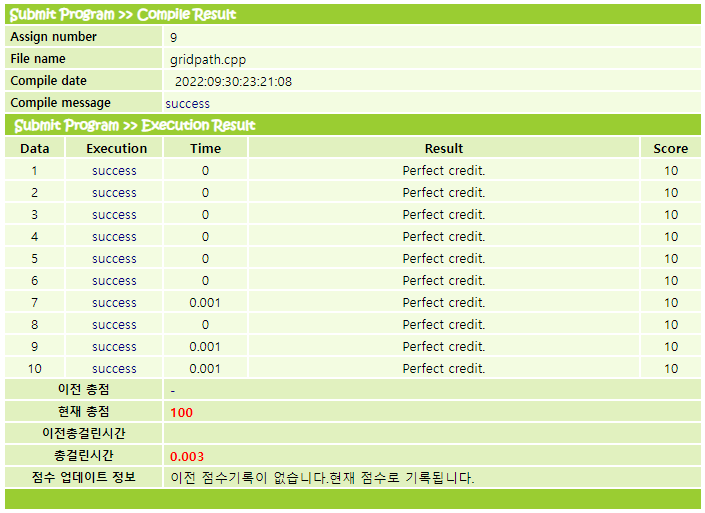
Task: Open the success link for Data 2
Action: pyautogui.click(x=114, y=193)
